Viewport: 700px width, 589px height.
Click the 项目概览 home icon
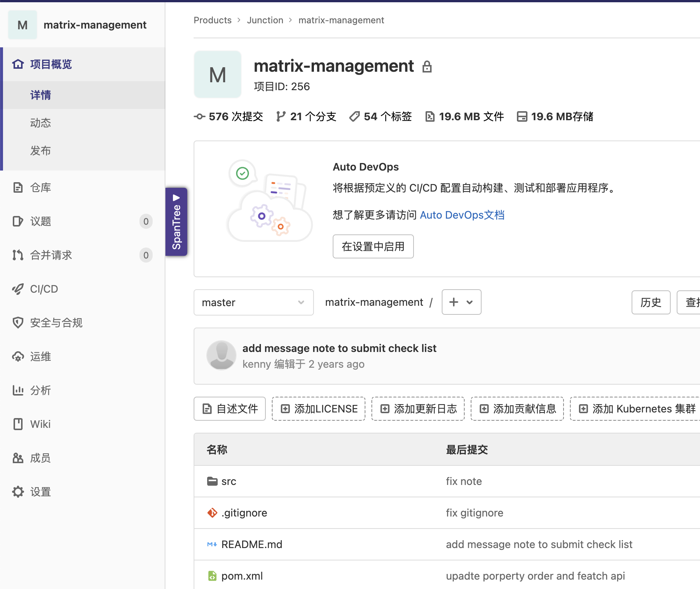18,64
